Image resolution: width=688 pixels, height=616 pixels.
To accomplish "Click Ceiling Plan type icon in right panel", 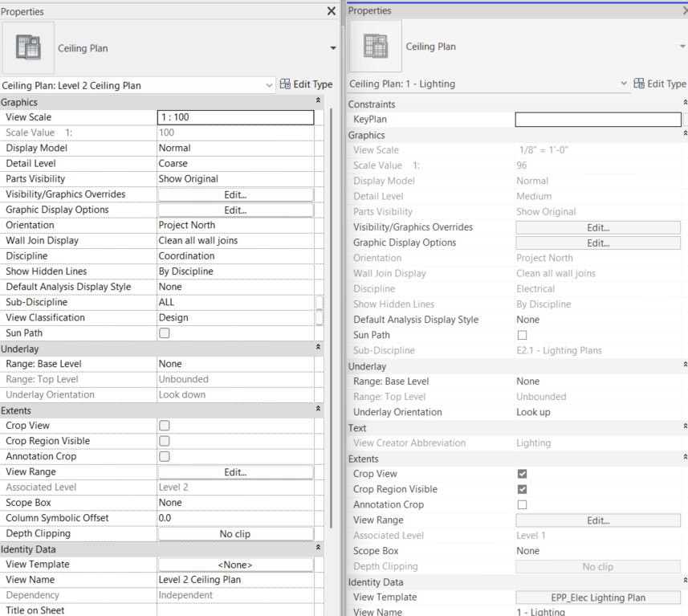I will [x=376, y=46].
